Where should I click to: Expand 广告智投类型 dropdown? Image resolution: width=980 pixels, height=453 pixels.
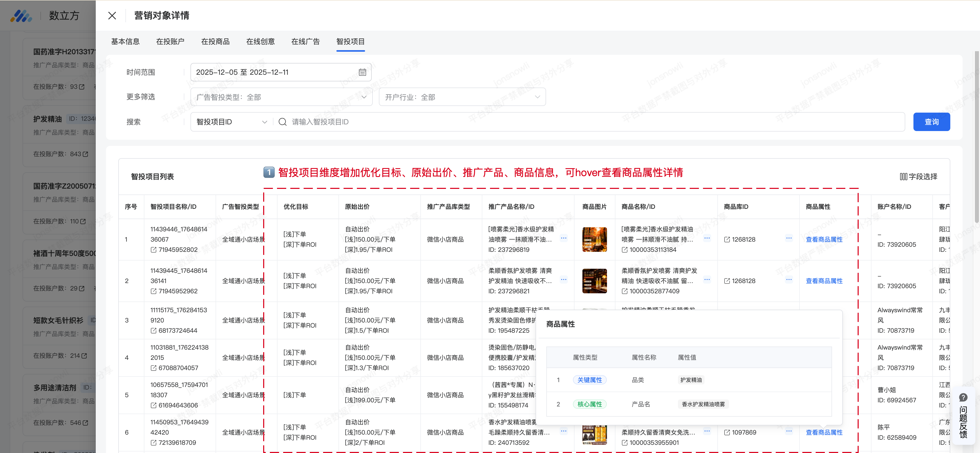pyautogui.click(x=364, y=97)
